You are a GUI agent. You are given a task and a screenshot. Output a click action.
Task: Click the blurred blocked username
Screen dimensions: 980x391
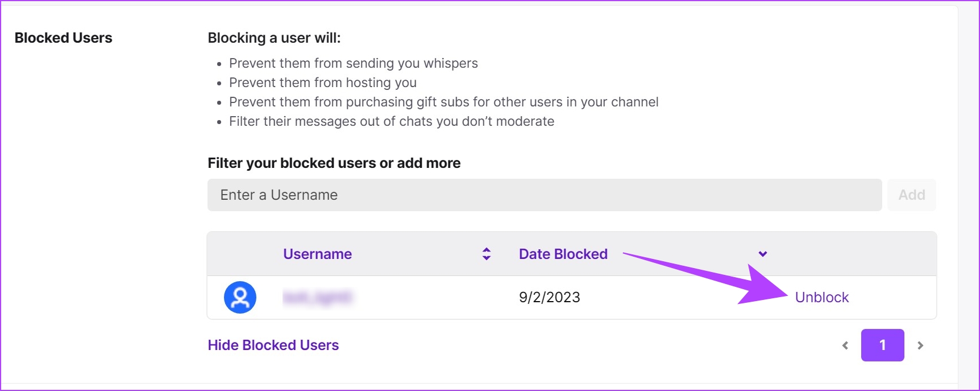(x=318, y=297)
